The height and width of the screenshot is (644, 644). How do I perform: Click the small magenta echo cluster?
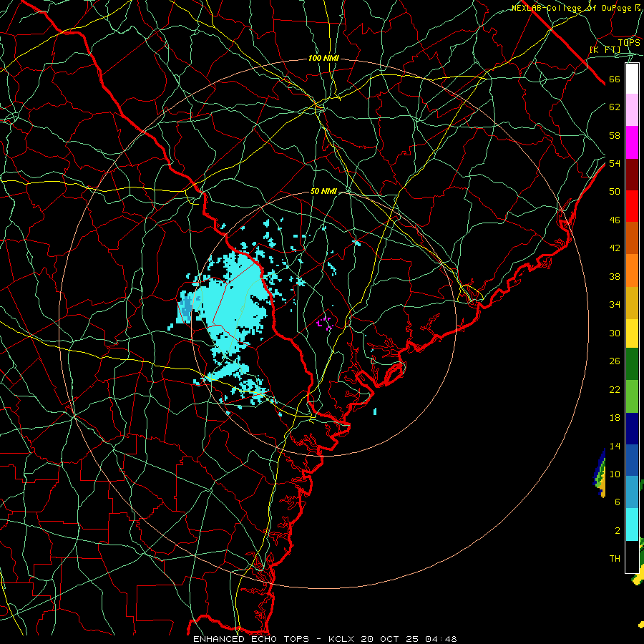tap(326, 323)
